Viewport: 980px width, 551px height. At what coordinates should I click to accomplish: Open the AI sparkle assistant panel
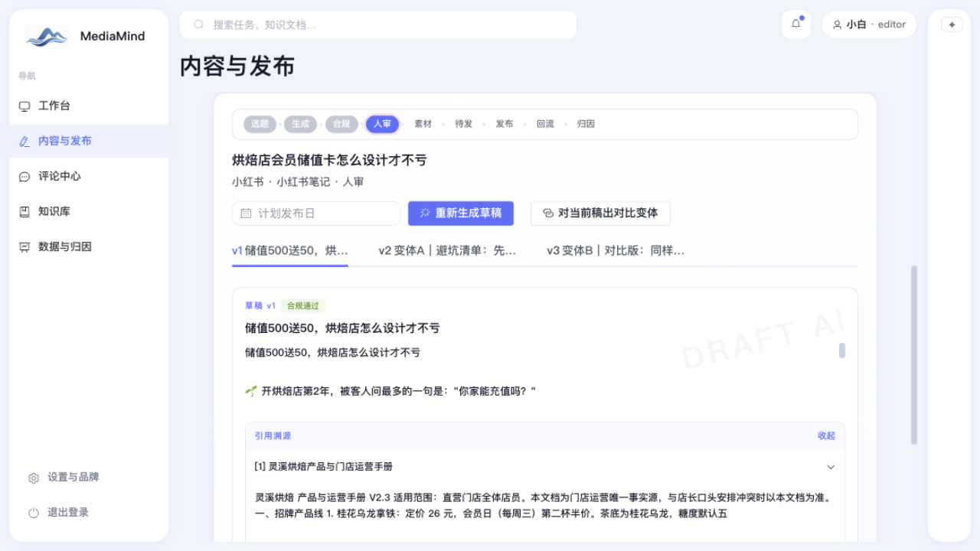[952, 24]
